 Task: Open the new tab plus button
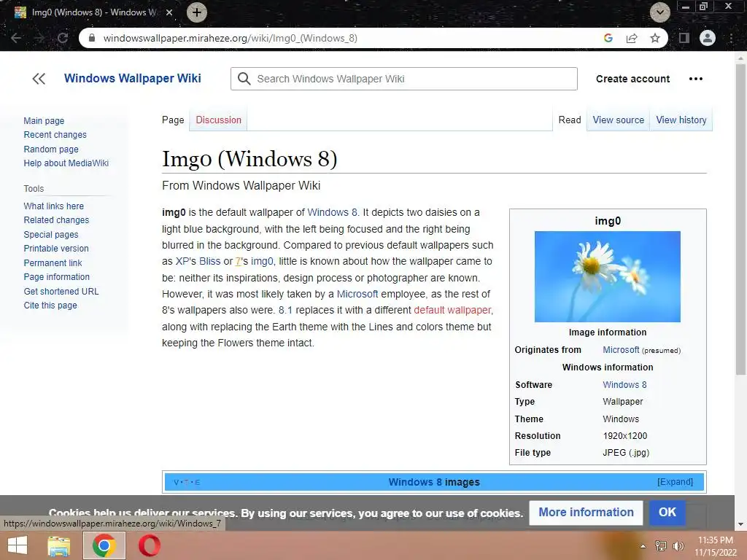(x=197, y=12)
